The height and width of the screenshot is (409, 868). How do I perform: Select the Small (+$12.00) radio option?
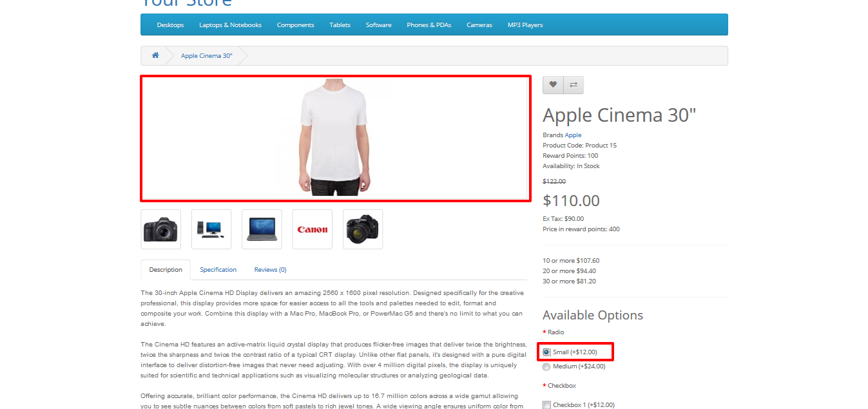pos(546,352)
